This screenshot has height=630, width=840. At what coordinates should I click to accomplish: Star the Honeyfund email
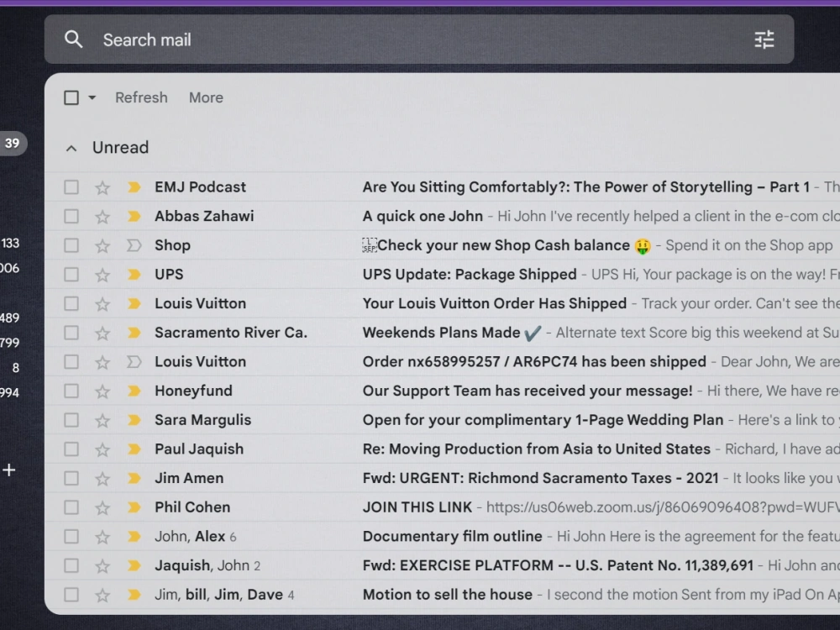pyautogui.click(x=102, y=391)
